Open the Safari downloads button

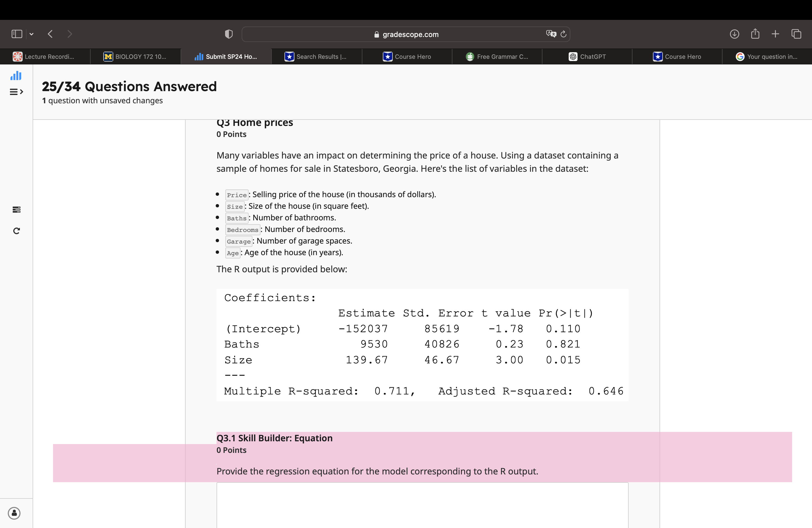[734, 34]
